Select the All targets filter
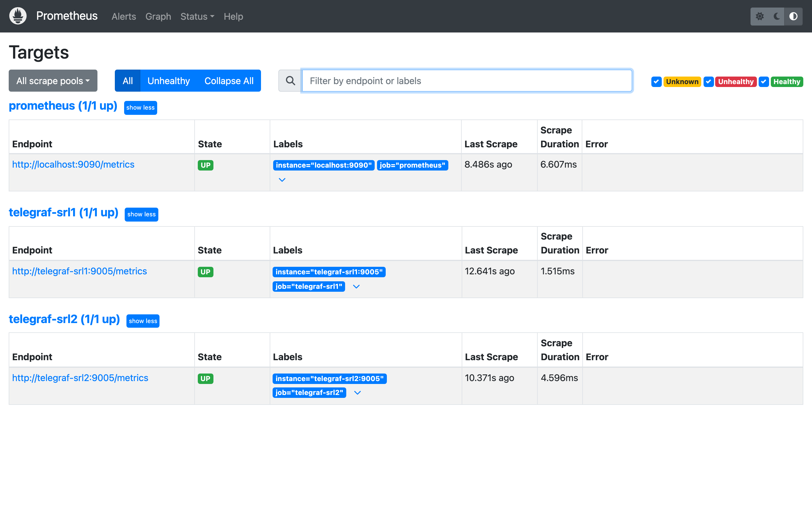812x522 pixels. (x=127, y=81)
